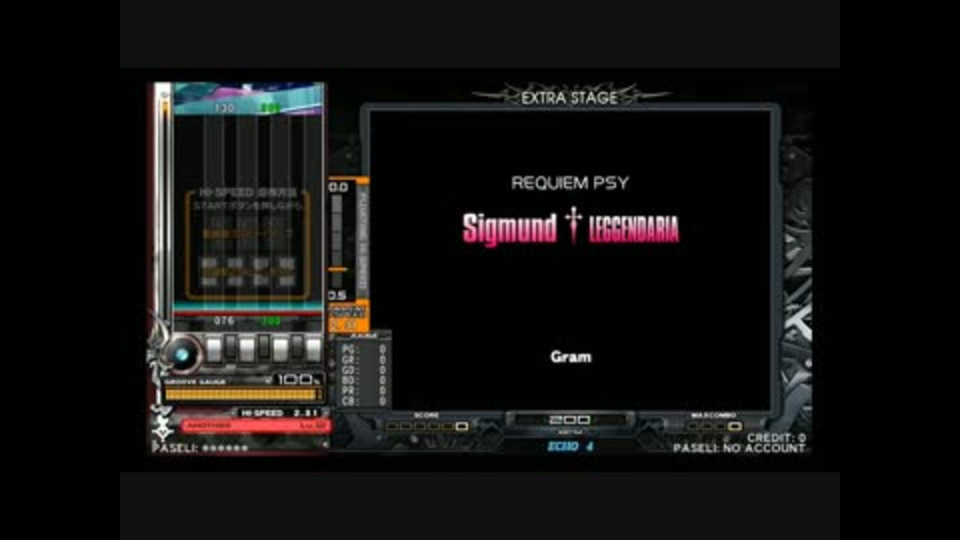Click the artist name Gram
Screen dimensions: 960x540
tap(571, 357)
